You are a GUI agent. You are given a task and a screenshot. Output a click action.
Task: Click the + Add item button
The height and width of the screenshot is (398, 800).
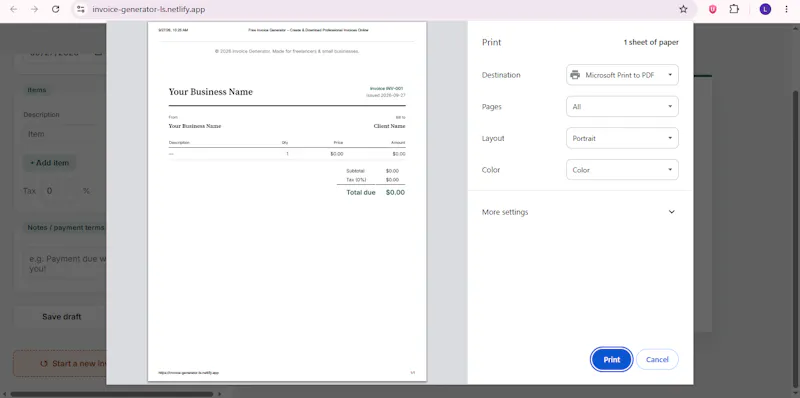coord(49,163)
